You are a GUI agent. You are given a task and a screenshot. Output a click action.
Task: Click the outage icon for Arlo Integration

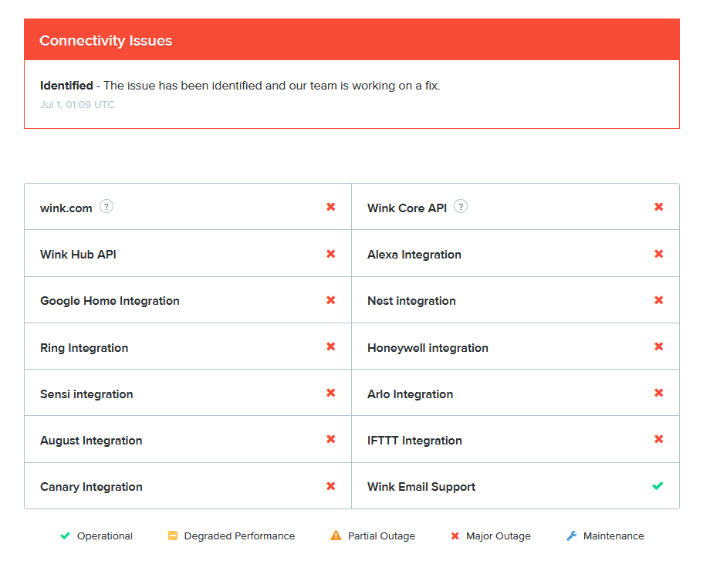pos(659,393)
